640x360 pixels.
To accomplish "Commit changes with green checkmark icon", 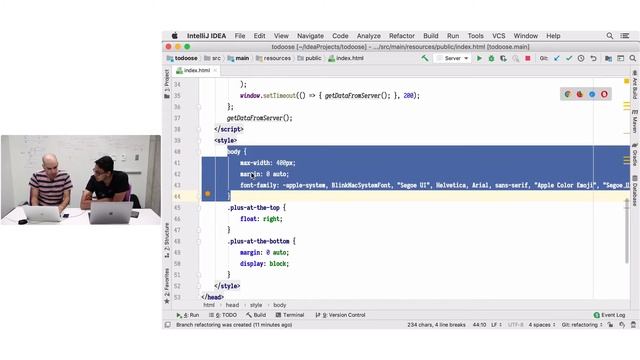I will pos(569,58).
